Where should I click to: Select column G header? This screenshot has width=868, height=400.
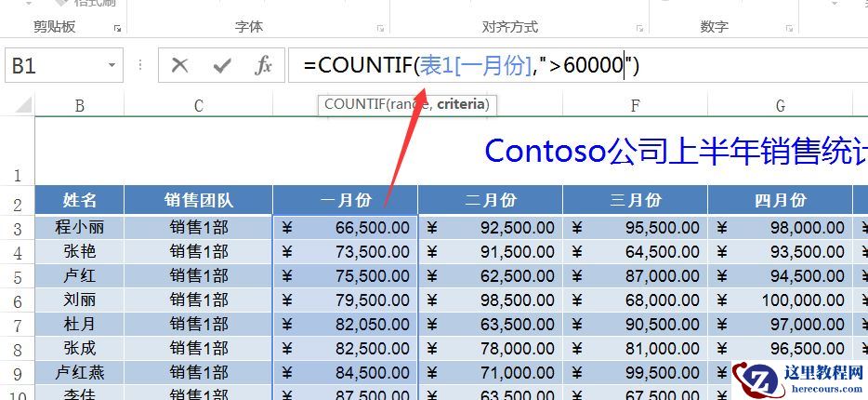[x=780, y=105]
